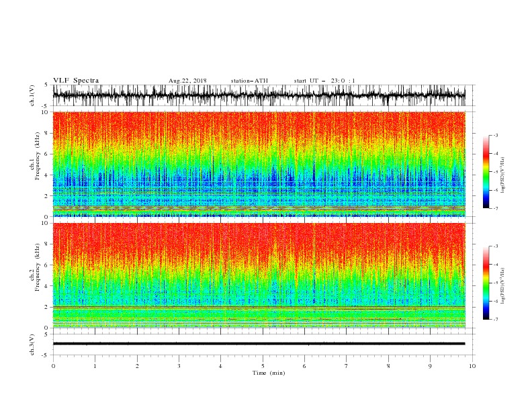Viewport: 532px width, 411px height.
Task: Click the ch.1 color bar "log(PSD)(V²/Hz)" label
Action: (x=503, y=175)
